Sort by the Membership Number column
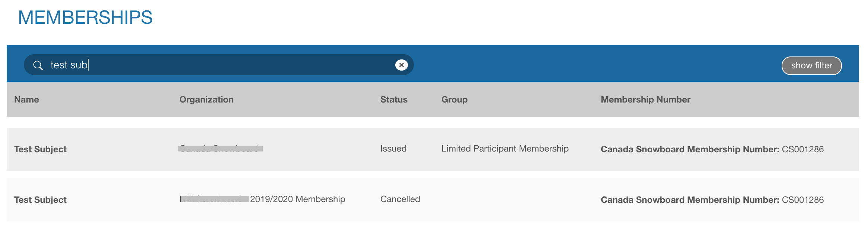This screenshot has height=237, width=868. [x=646, y=99]
